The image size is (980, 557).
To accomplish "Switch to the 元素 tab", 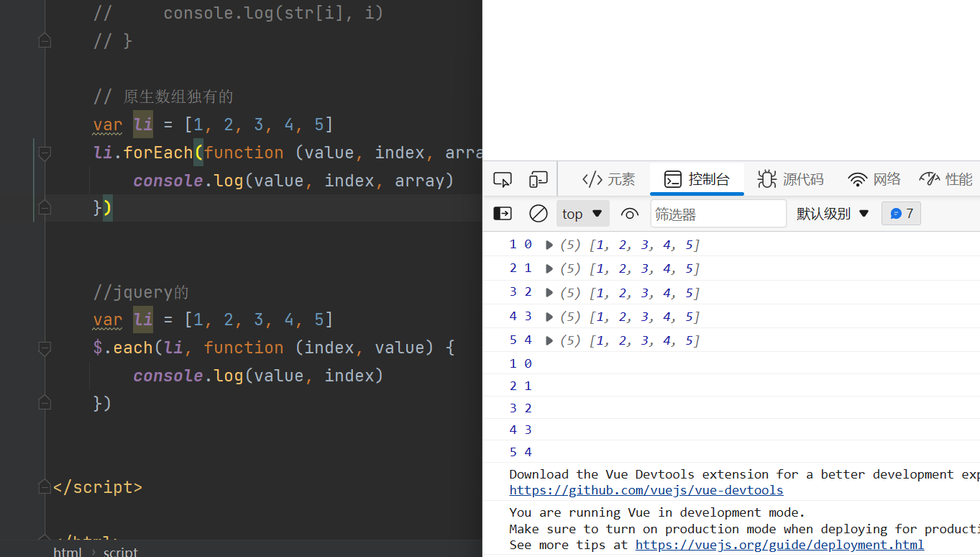I will 608,179.
